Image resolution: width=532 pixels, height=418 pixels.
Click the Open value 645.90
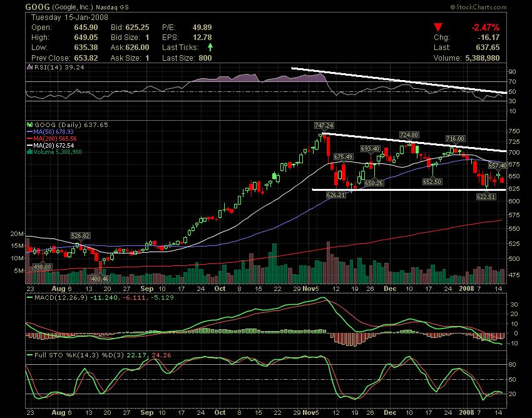[86, 28]
